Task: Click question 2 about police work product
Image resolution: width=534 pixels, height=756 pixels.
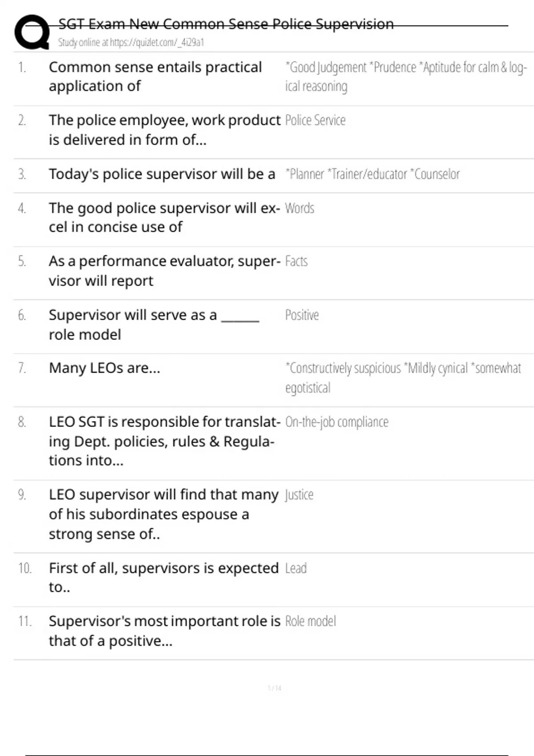Action: (x=164, y=130)
